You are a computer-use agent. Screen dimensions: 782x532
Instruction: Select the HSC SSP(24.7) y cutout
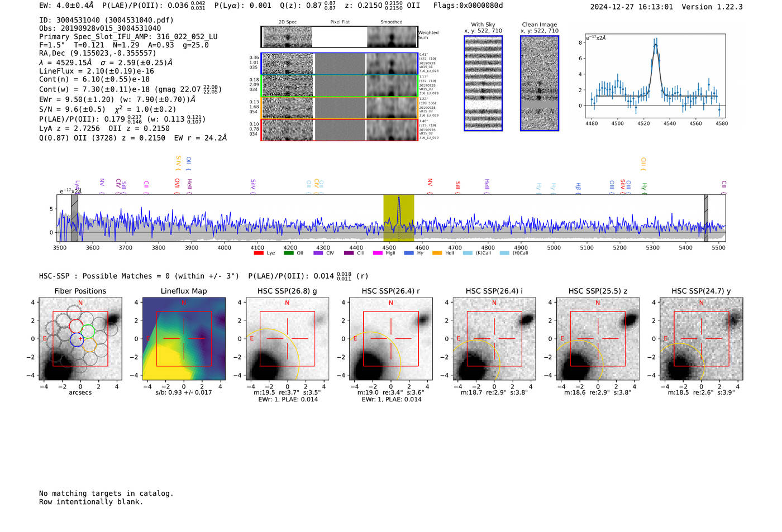pyautogui.click(x=702, y=339)
